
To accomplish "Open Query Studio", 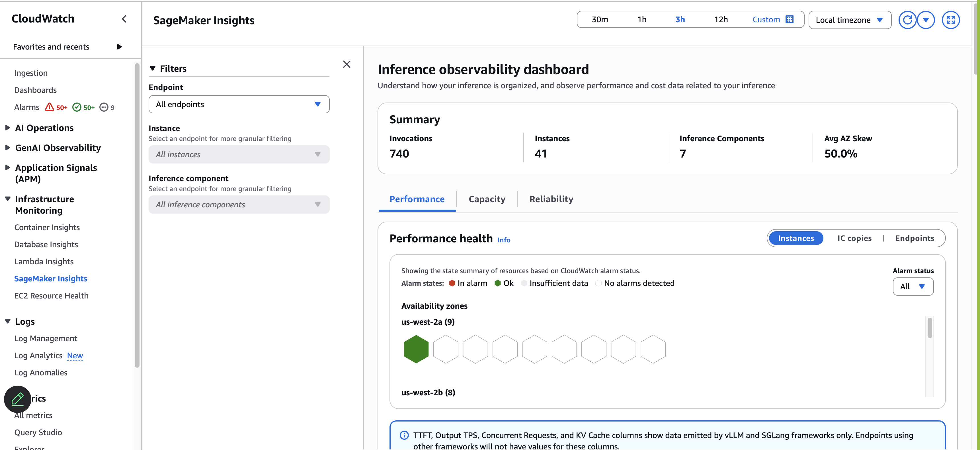I will tap(38, 433).
